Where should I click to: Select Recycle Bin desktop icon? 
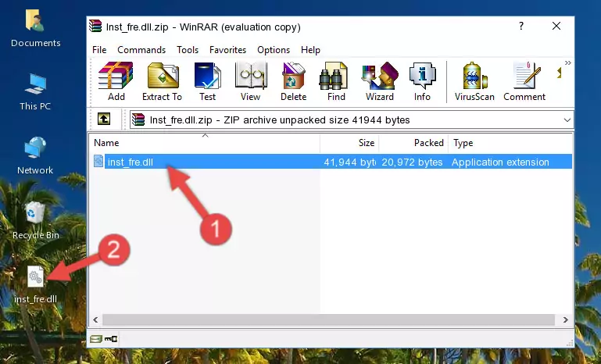(x=36, y=221)
